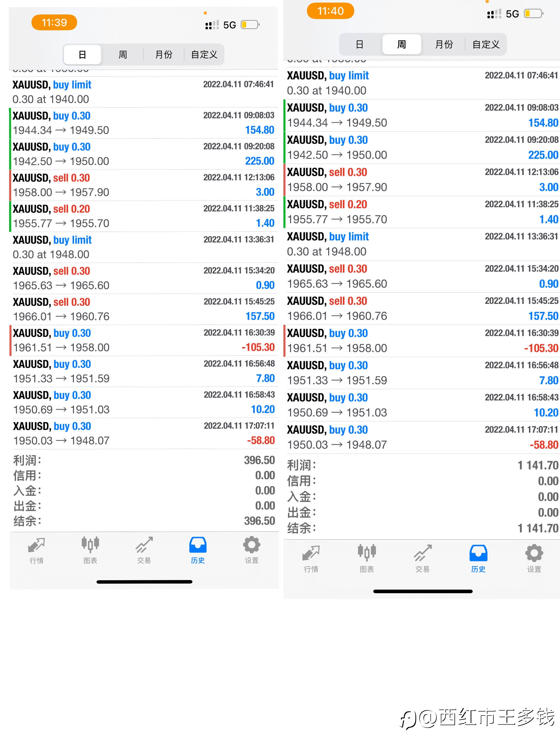560x747 pixels.
Task: Open 设置 gear icon in right screenshot
Action: (534, 558)
